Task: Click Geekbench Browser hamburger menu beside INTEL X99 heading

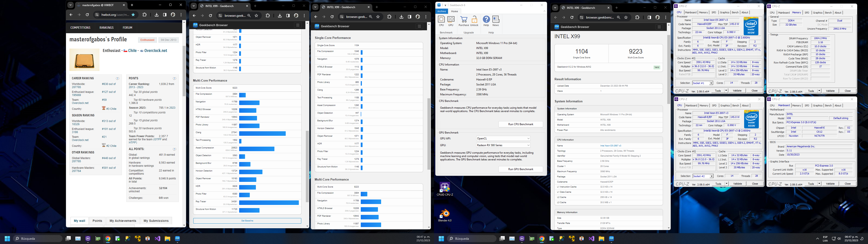Action: (659, 27)
